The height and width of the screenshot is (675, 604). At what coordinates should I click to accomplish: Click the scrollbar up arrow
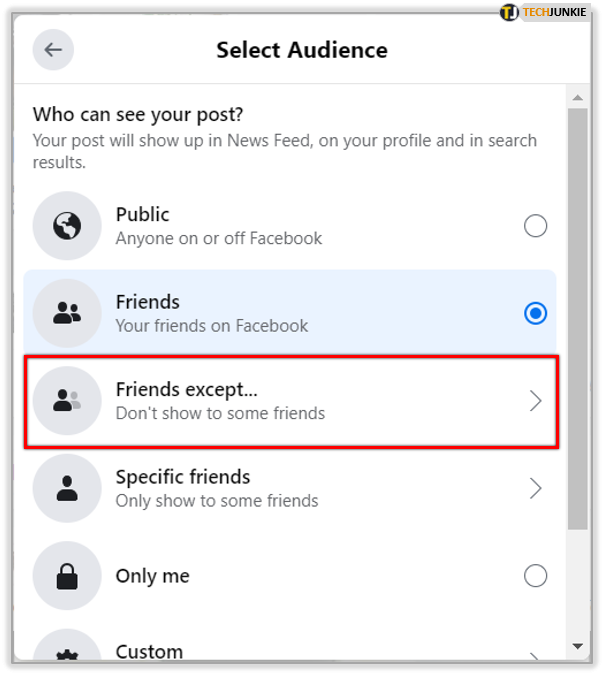(577, 97)
